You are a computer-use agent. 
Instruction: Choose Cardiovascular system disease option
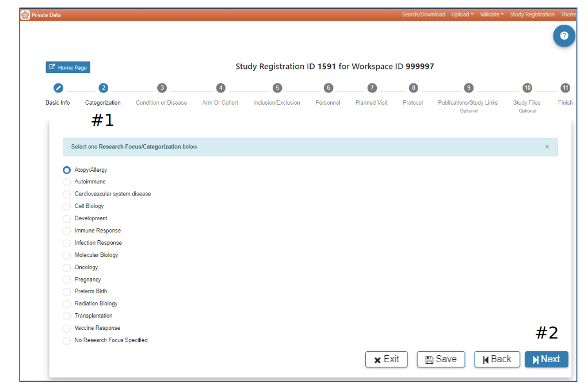[x=67, y=194]
